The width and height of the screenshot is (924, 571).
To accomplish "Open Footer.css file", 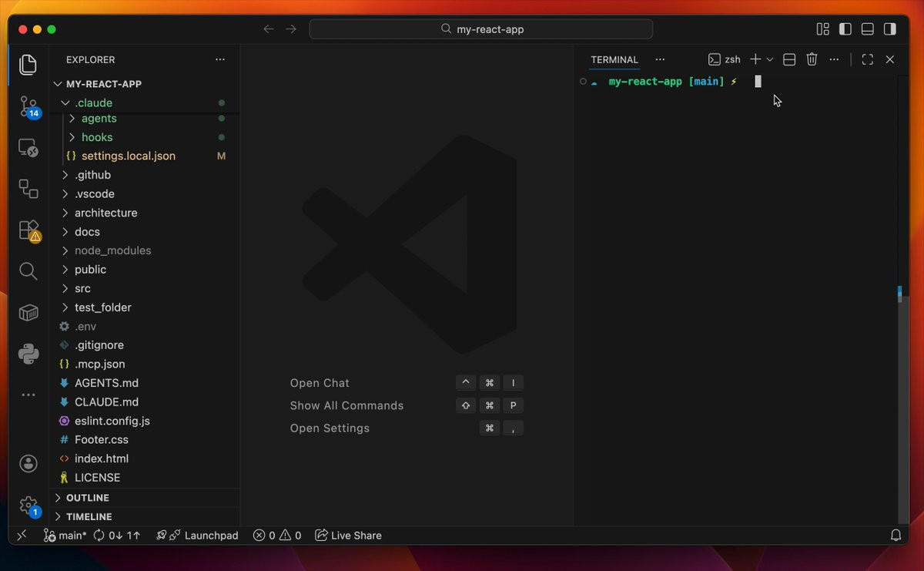I will (145, 439).
